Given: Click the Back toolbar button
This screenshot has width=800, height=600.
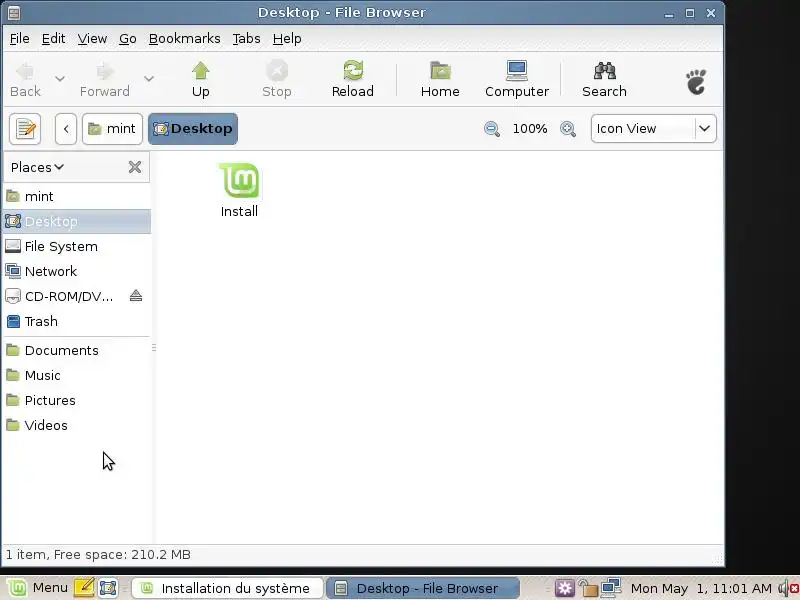Looking at the screenshot, I should pos(26,79).
